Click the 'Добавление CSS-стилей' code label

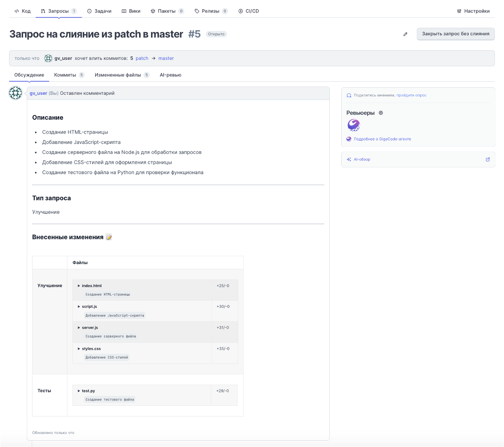[x=107, y=357]
